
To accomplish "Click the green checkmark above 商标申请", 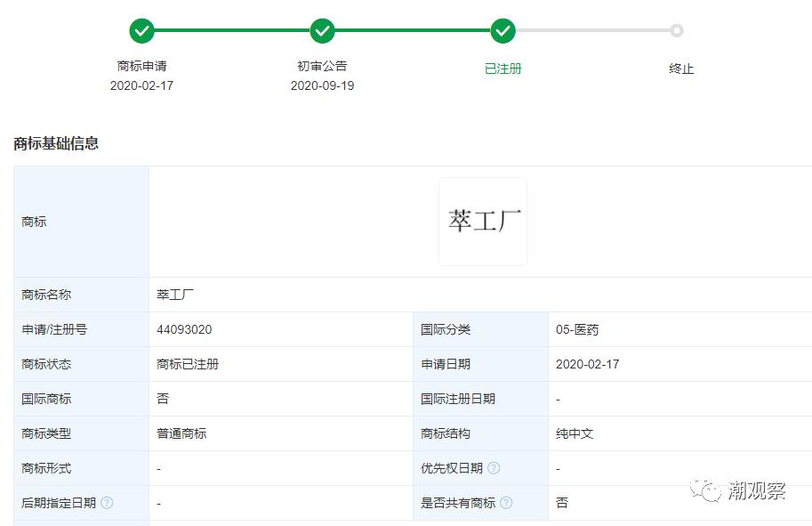I will 142,29.
